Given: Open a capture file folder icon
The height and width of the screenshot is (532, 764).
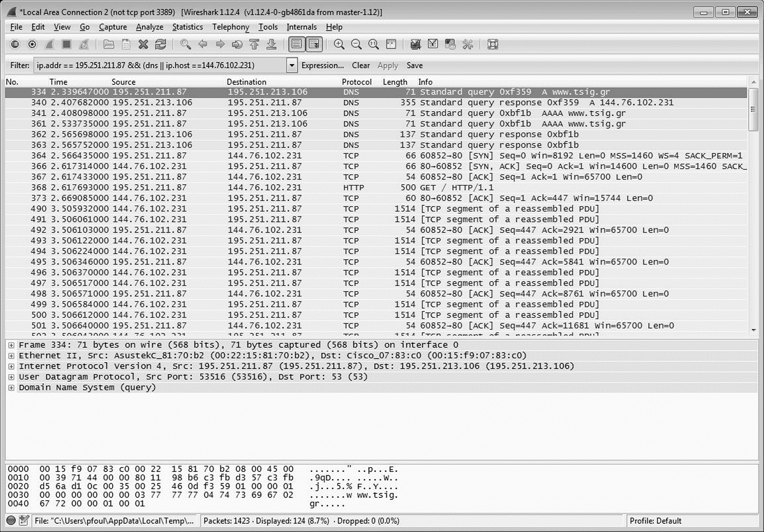Looking at the screenshot, I should click(x=109, y=44).
